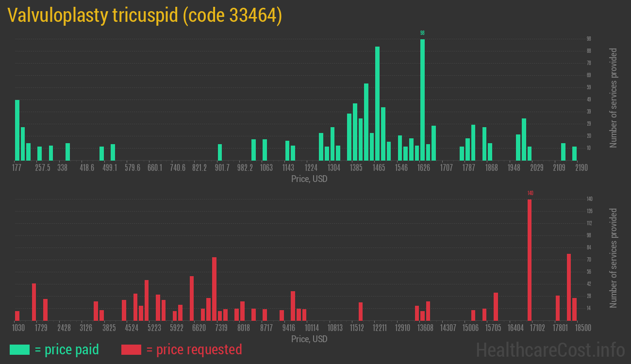Select the tallest red bar labeled 140
Screen dimensions: 631x364
[530, 260]
